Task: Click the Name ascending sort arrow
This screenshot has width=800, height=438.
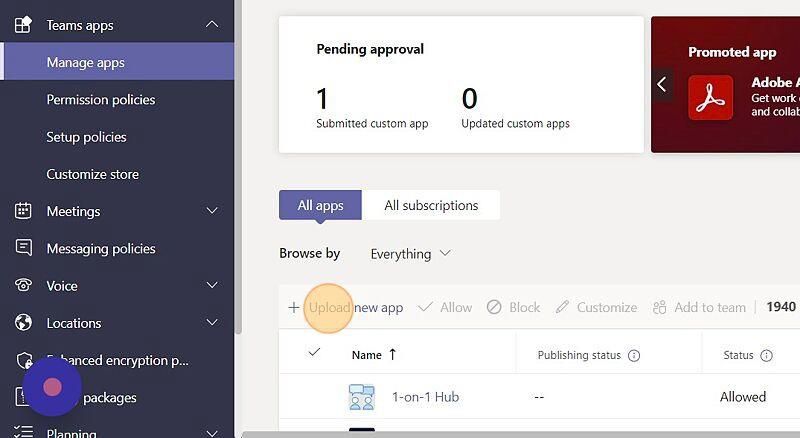Action: click(392, 354)
